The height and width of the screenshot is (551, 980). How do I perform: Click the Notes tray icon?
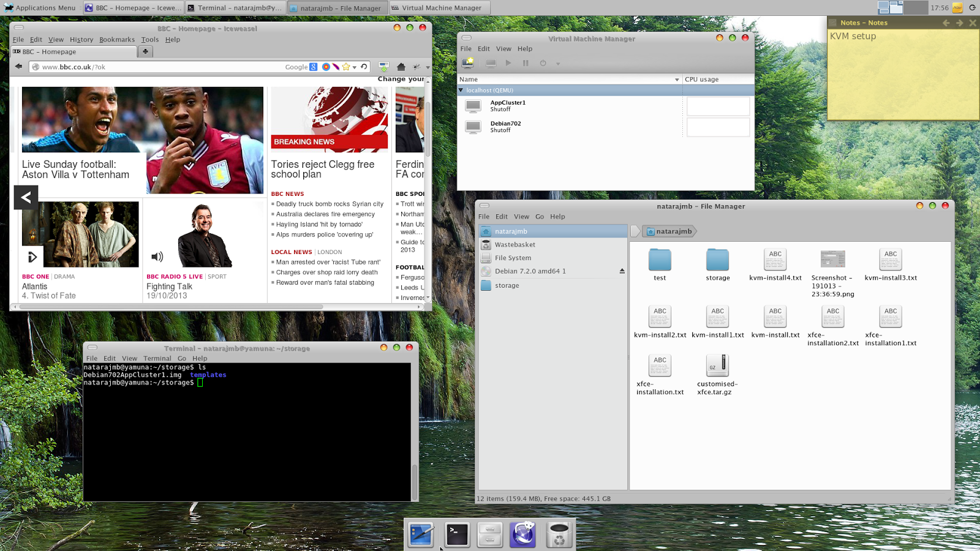tap(957, 8)
